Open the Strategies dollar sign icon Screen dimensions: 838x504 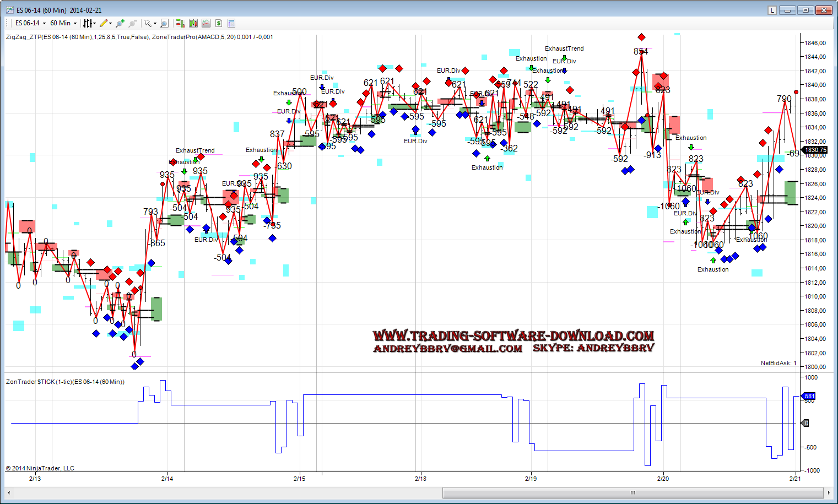[x=219, y=23]
